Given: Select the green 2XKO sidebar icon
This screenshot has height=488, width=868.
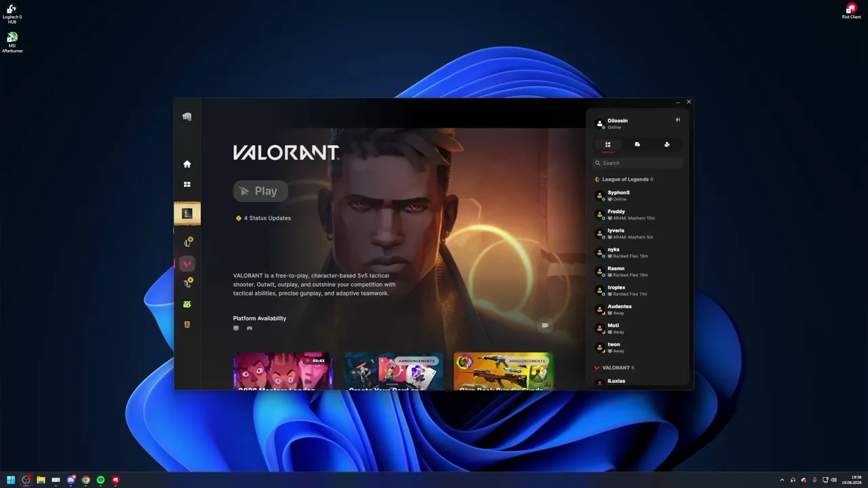Looking at the screenshot, I should [x=187, y=304].
